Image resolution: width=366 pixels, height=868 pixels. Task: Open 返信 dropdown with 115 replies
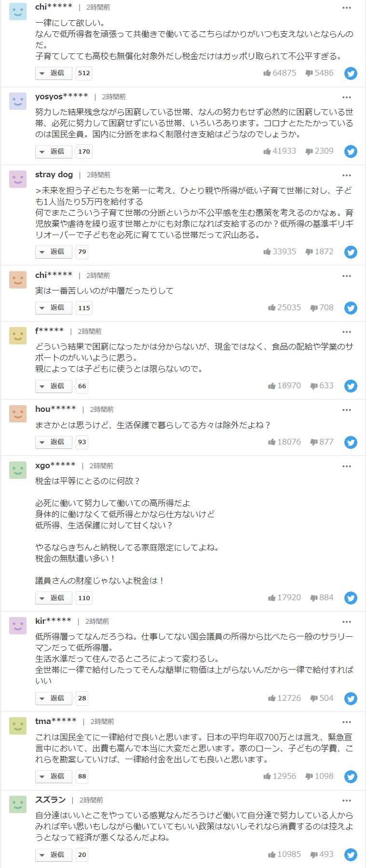54,308
